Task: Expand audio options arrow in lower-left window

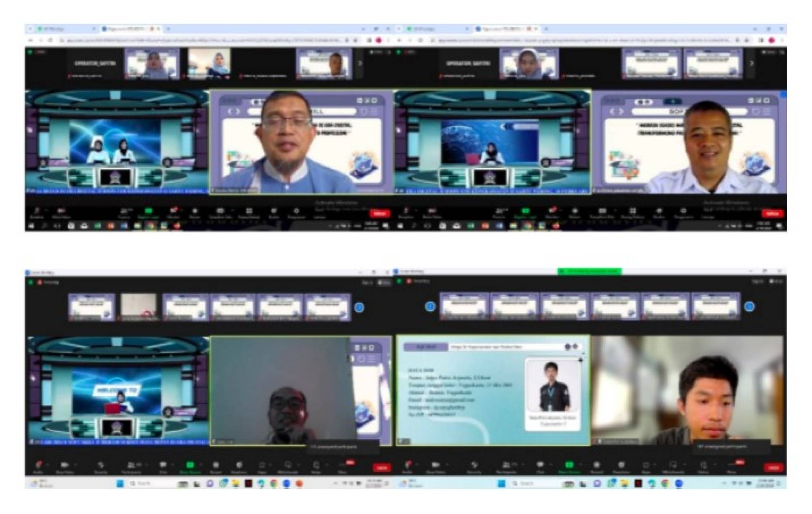Action: pyautogui.click(x=48, y=464)
